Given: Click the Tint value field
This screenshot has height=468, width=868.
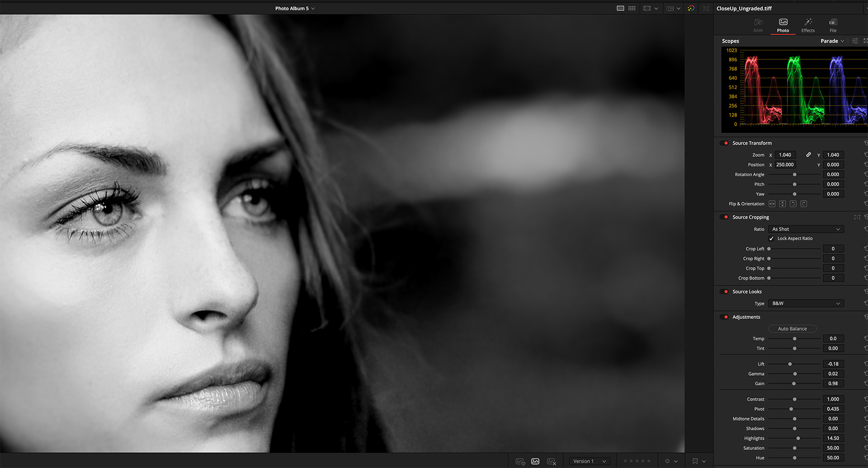Looking at the screenshot, I should point(833,348).
